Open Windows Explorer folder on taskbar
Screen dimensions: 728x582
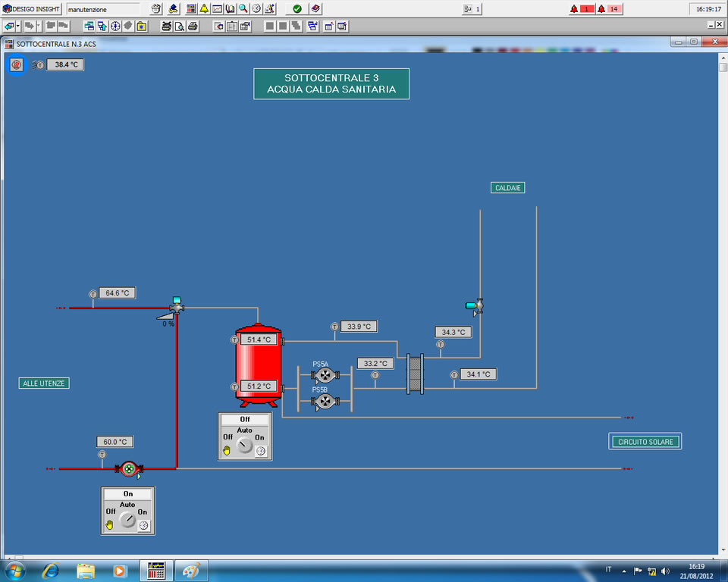[86, 571]
